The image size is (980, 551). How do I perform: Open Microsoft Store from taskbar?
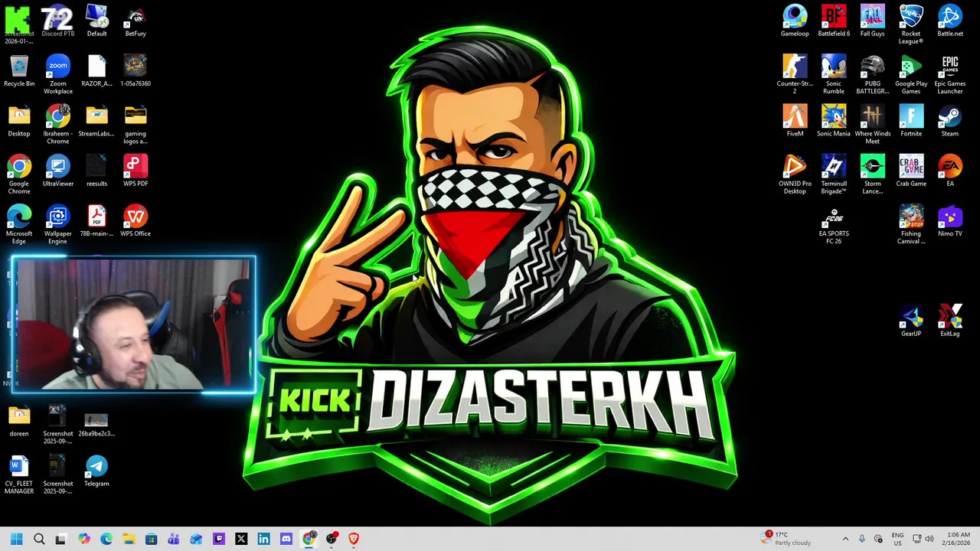[x=151, y=539]
